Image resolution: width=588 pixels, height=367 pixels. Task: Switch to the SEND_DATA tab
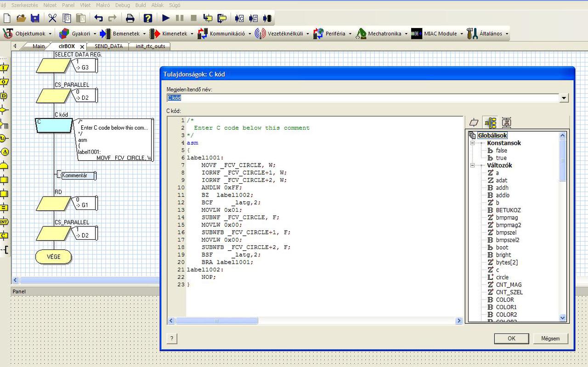(108, 46)
